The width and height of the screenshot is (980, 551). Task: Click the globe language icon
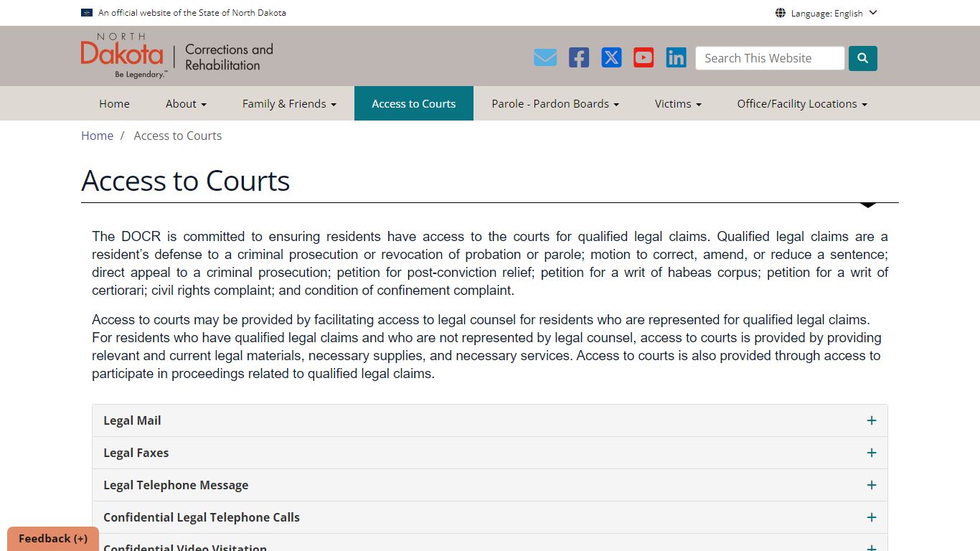[x=781, y=13]
